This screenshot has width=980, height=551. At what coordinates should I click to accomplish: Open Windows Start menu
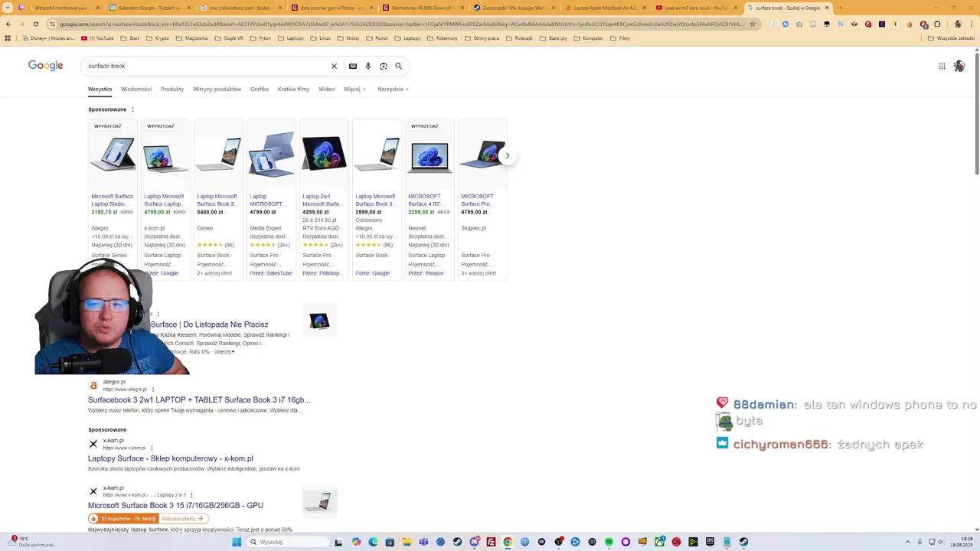(x=237, y=542)
